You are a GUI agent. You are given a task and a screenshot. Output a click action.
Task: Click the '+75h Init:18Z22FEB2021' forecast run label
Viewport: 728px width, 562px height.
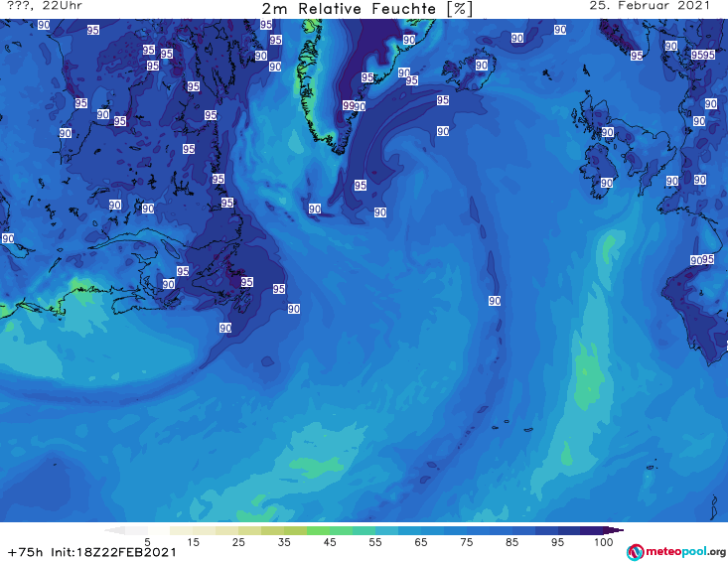coord(92,553)
